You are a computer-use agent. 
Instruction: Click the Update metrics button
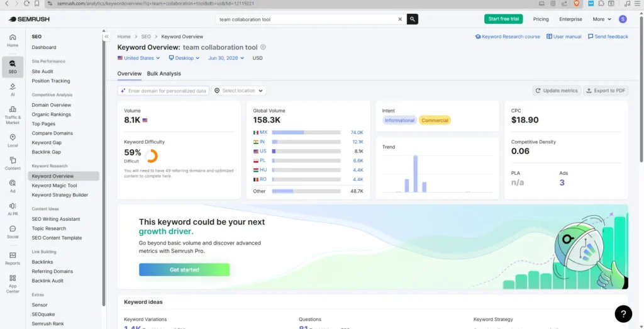point(557,91)
